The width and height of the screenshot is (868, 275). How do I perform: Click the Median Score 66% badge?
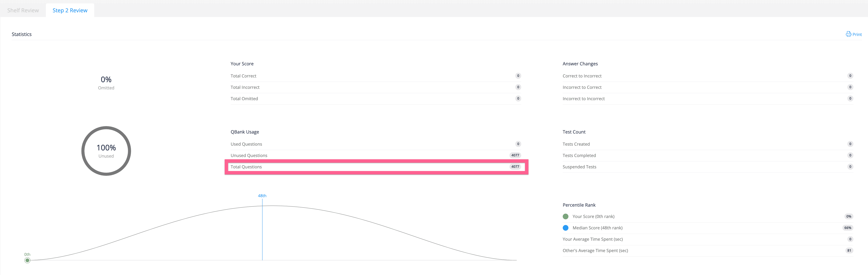coord(848,228)
